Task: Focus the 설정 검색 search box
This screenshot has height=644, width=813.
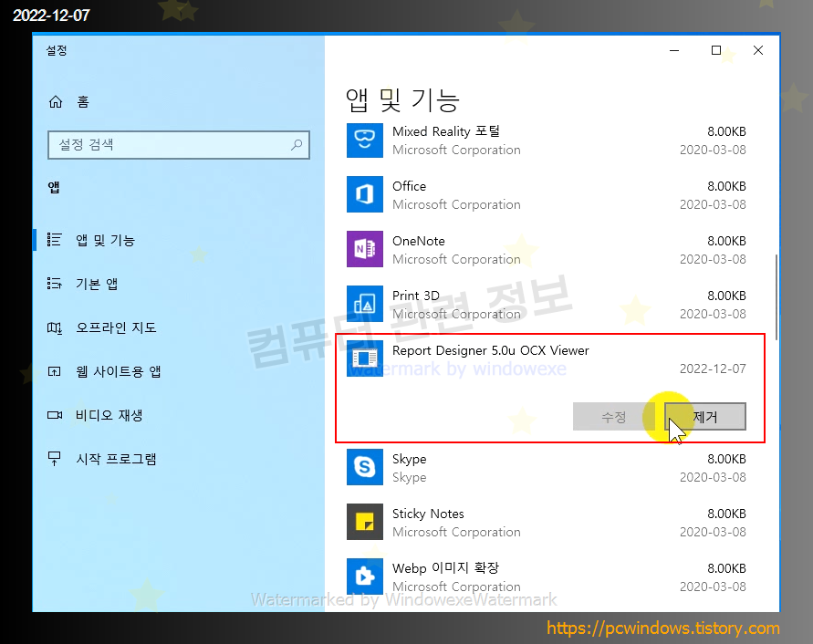Action: click(178, 145)
